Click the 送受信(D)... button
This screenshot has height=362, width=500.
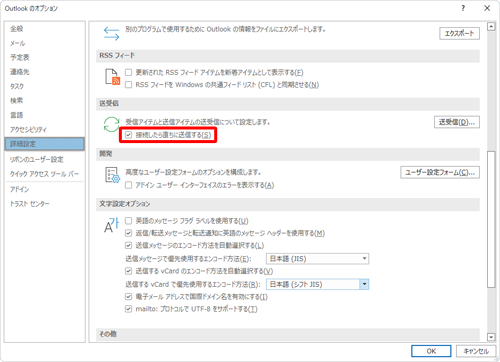point(457,122)
